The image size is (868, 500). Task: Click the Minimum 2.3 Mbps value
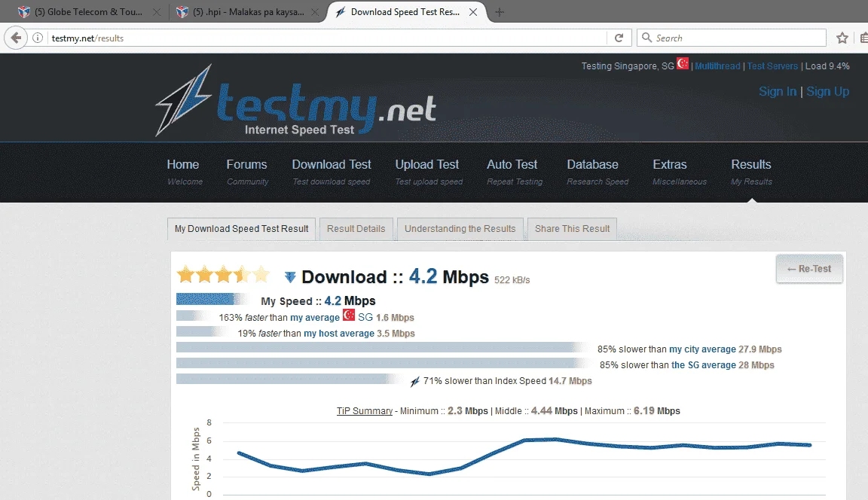[467, 411]
